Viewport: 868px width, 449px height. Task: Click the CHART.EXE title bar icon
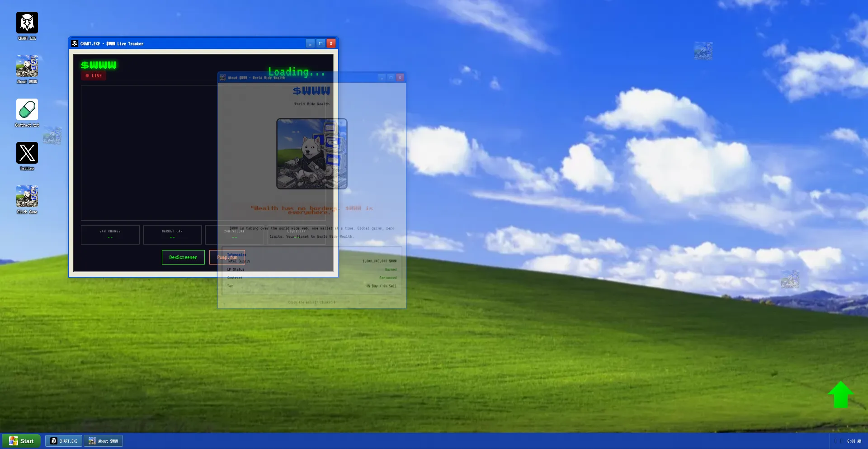[x=75, y=43]
